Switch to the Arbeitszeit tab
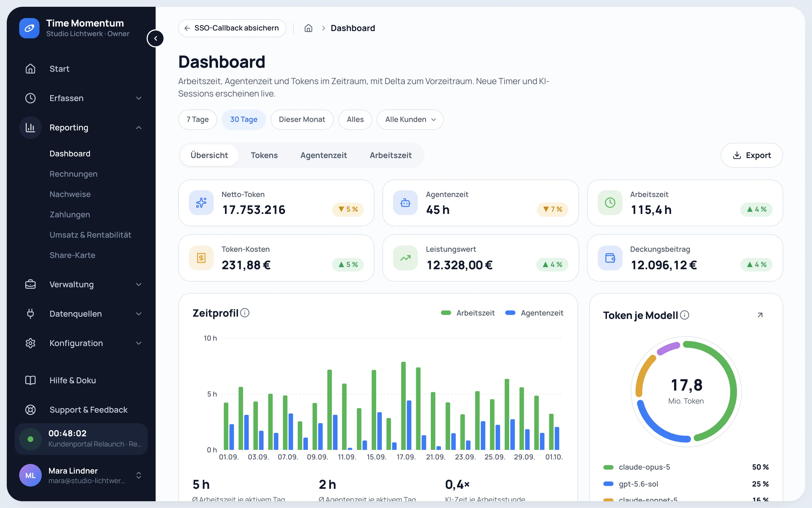This screenshot has height=508, width=812. pos(390,155)
